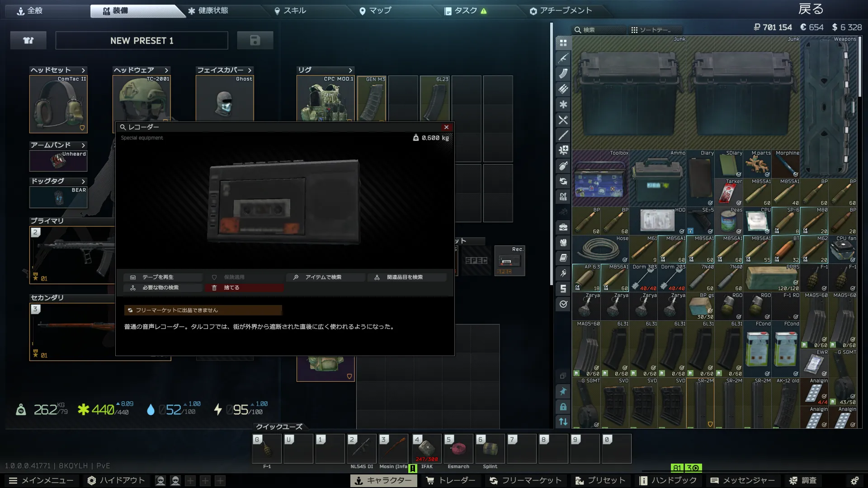The height and width of the screenshot is (488, 868).
Task: Switch to the 健康状態 tab
Action: tap(208, 10)
